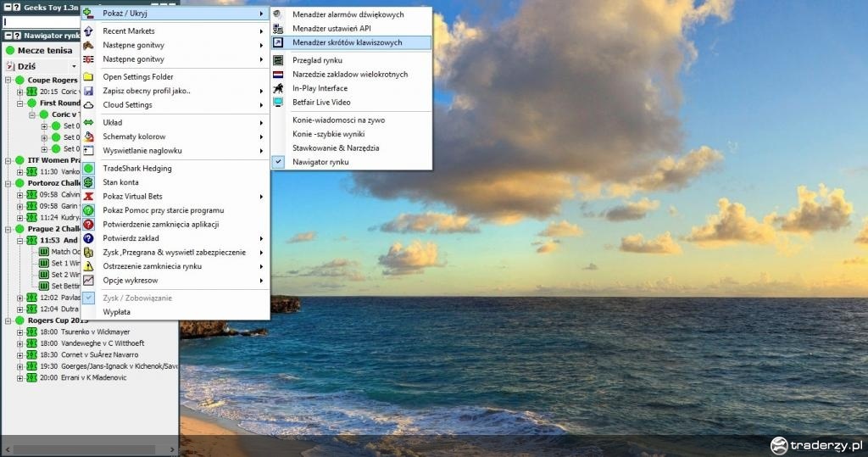Expand Ostrzezenie zamkniecia rynku submenu arrow
This screenshot has width=868, height=457.
point(261,266)
